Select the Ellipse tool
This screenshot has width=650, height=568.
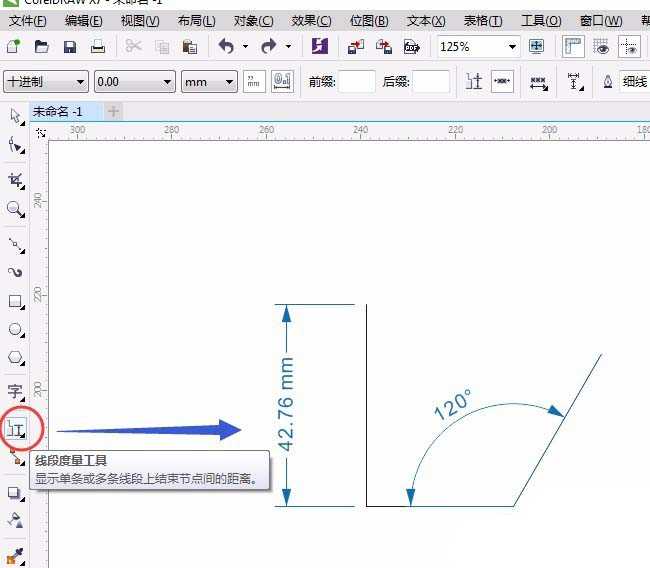coord(15,329)
